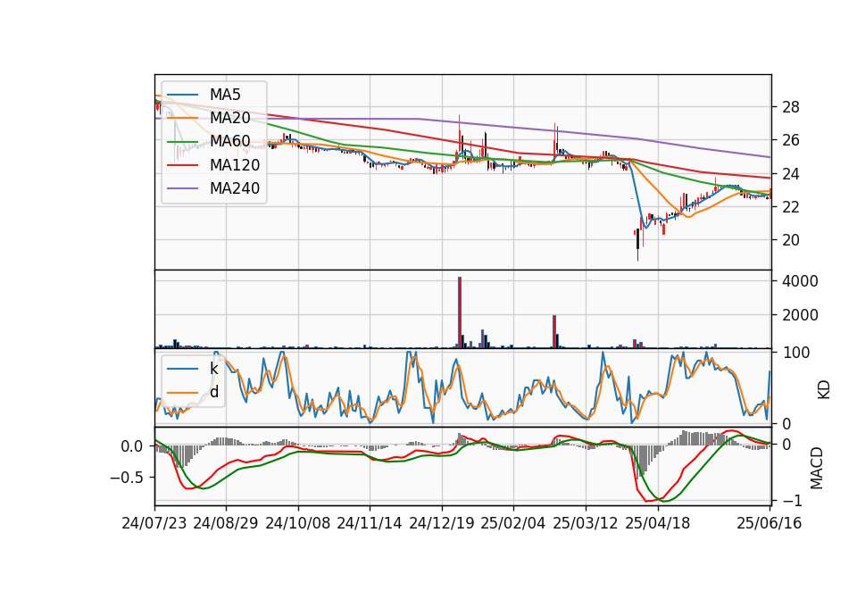857x616 pixels.
Task: Click the d legend label in KD panel
Action: tap(214, 391)
